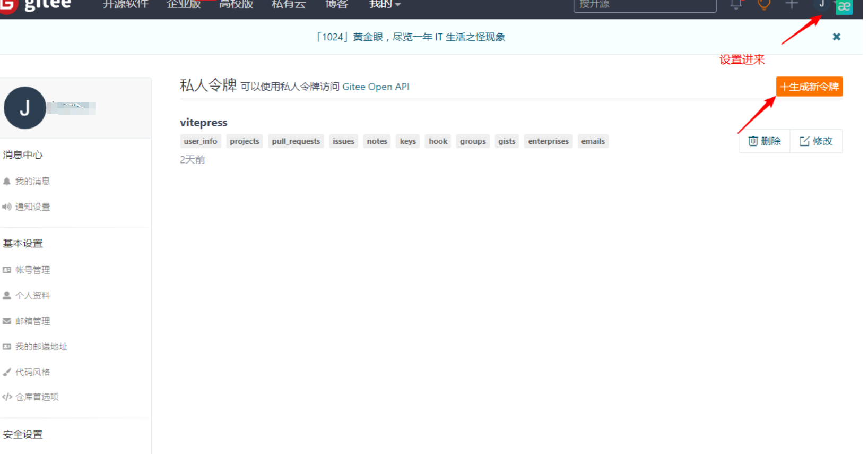
Task: Click the 2天前 timestamp
Action: click(193, 160)
